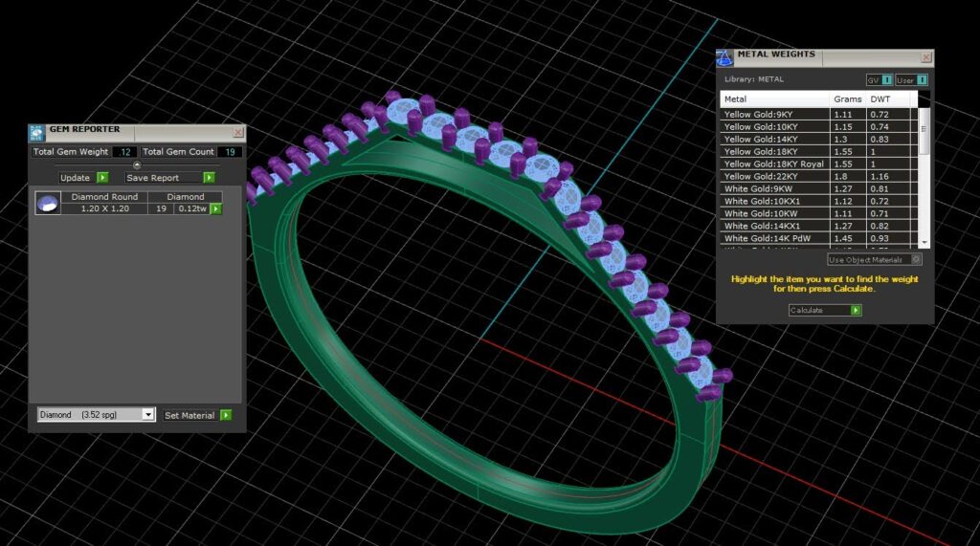The height and width of the screenshot is (546, 980).
Task: Click the green arrow on the Calculate button
Action: (x=856, y=310)
